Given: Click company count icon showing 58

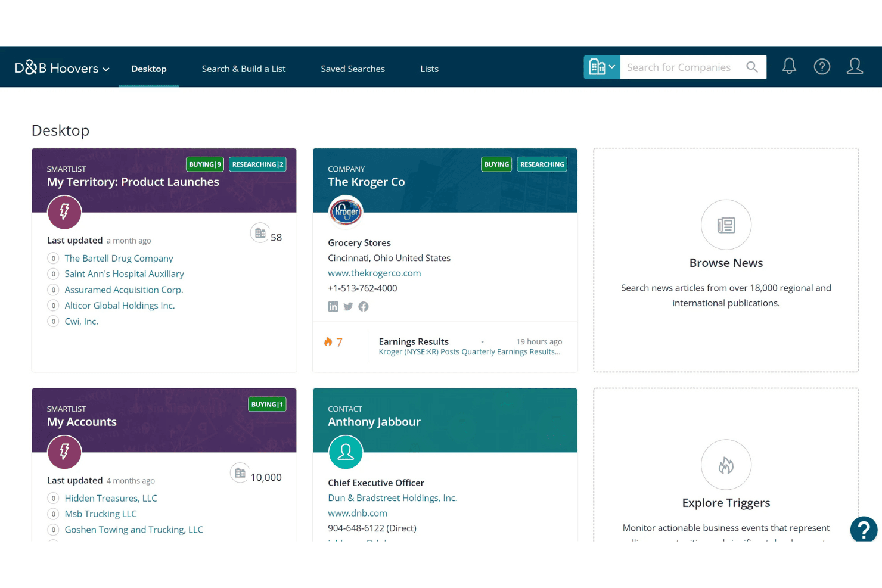Looking at the screenshot, I should pos(260,233).
